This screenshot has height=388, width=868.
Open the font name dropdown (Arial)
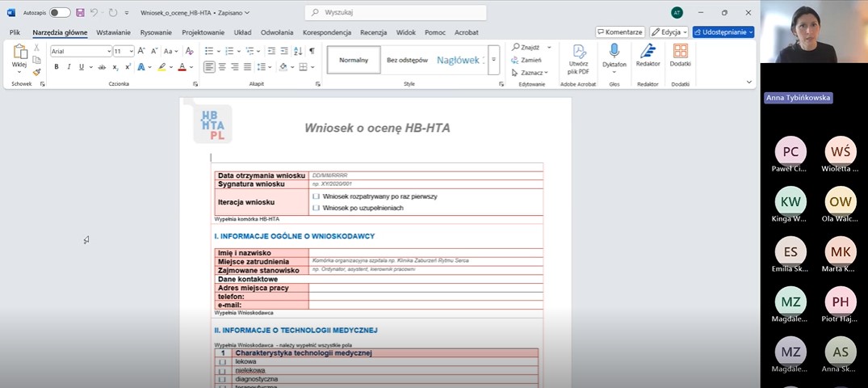click(x=109, y=51)
